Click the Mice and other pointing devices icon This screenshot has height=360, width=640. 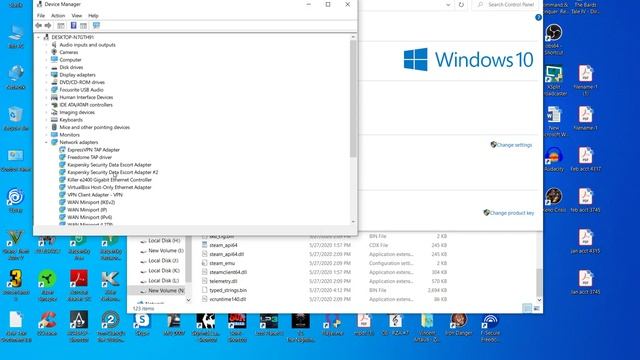point(54,127)
